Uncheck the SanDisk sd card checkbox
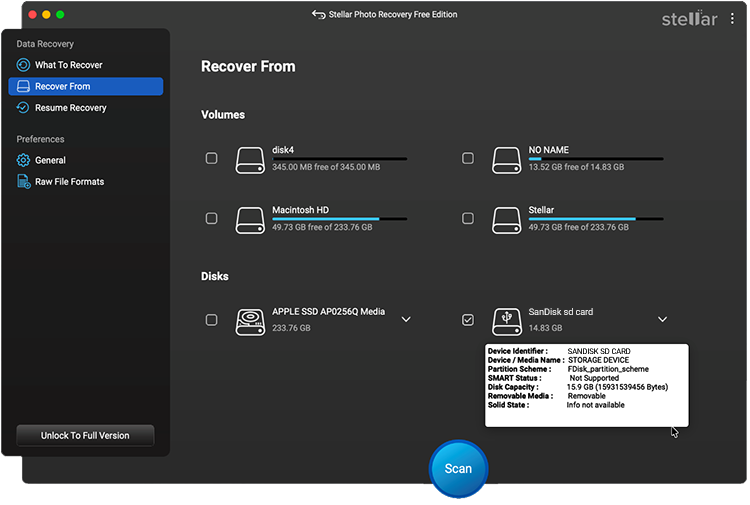The height and width of the screenshot is (505, 750). (468, 320)
